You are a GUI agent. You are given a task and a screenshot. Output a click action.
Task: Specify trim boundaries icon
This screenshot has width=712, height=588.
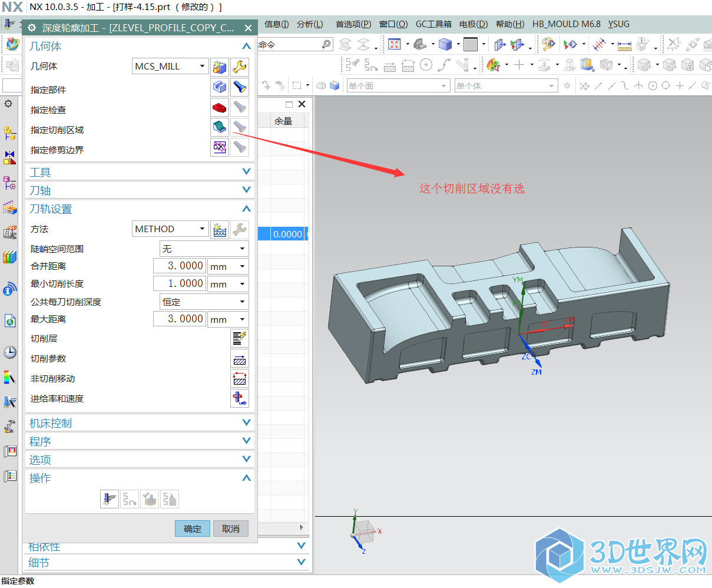(220, 147)
